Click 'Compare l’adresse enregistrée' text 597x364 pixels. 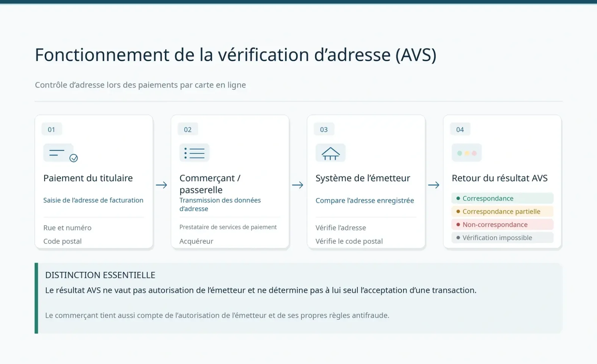point(365,201)
